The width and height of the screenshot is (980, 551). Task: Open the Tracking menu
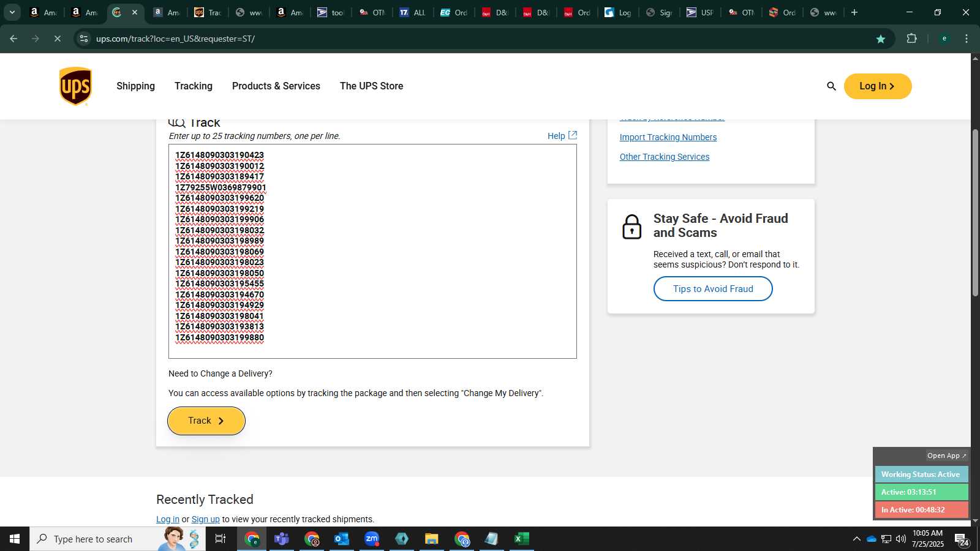click(x=194, y=86)
